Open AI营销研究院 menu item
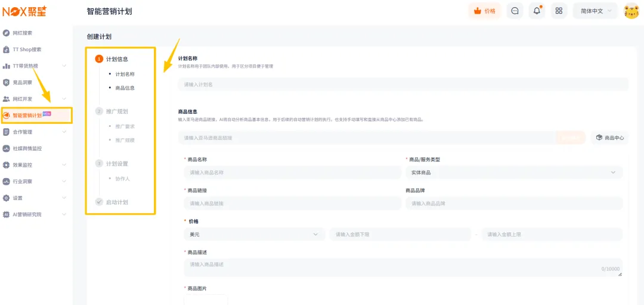644x305 pixels. pyautogui.click(x=27, y=214)
